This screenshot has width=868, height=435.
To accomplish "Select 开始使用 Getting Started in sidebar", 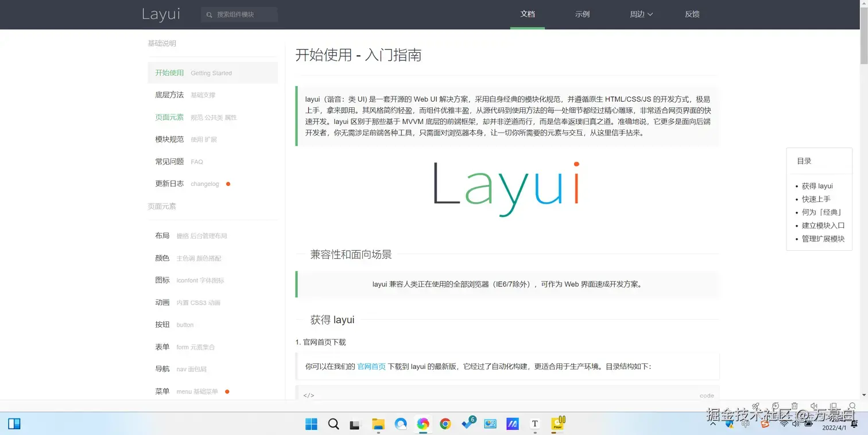I will (x=212, y=73).
